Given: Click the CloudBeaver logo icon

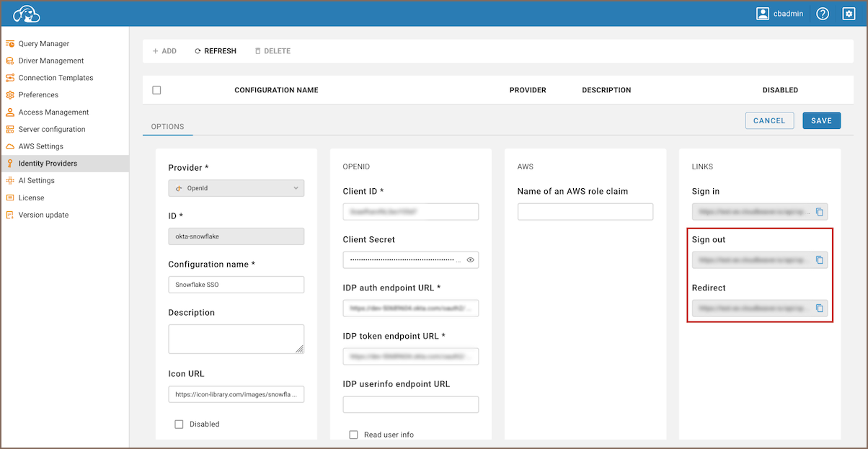Looking at the screenshot, I should coord(27,14).
